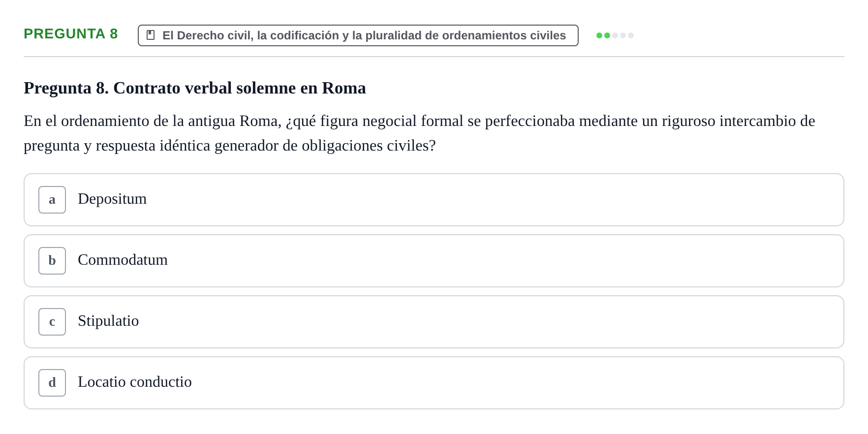Click the book icon in topic tag

(x=151, y=35)
